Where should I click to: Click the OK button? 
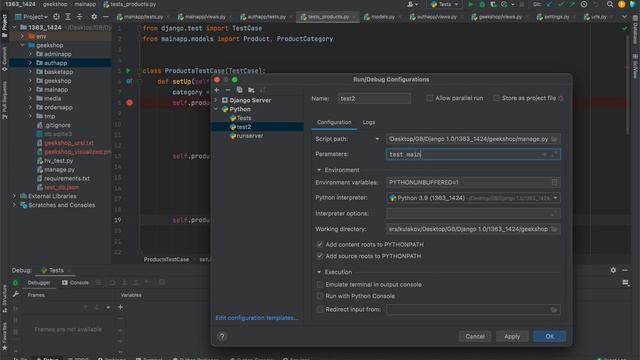(x=549, y=336)
